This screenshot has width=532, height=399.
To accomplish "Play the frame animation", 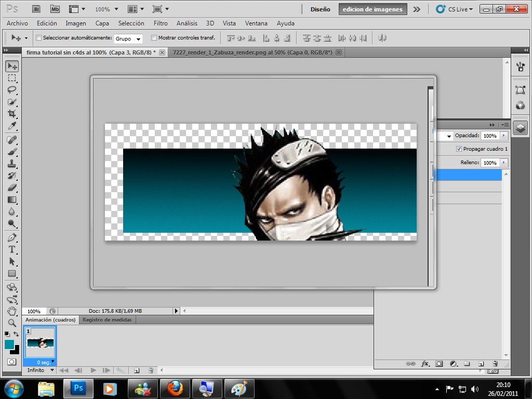I will tap(93, 370).
